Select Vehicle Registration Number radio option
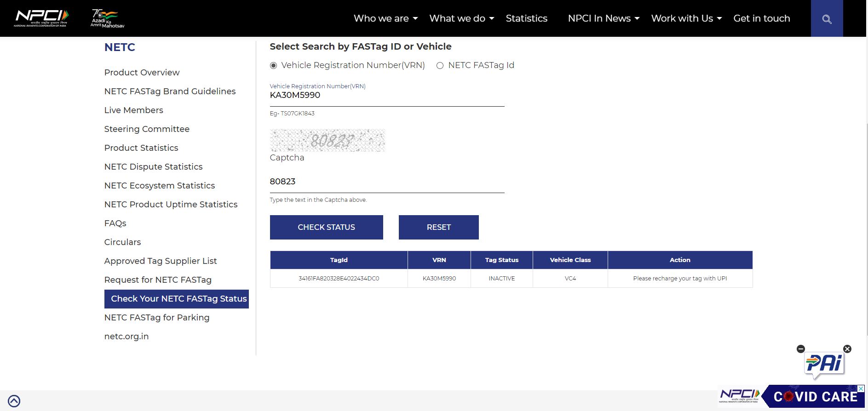The height and width of the screenshot is (411, 868). [x=274, y=66]
